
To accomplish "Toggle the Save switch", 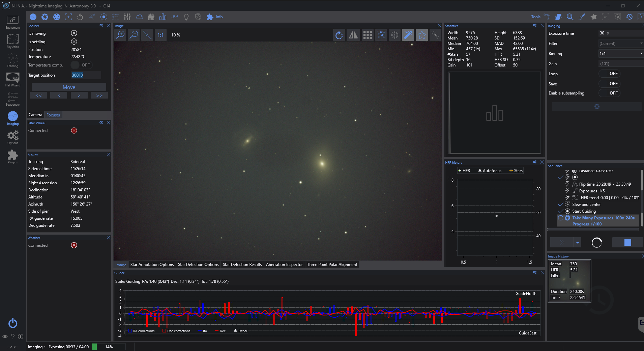I will point(610,84).
